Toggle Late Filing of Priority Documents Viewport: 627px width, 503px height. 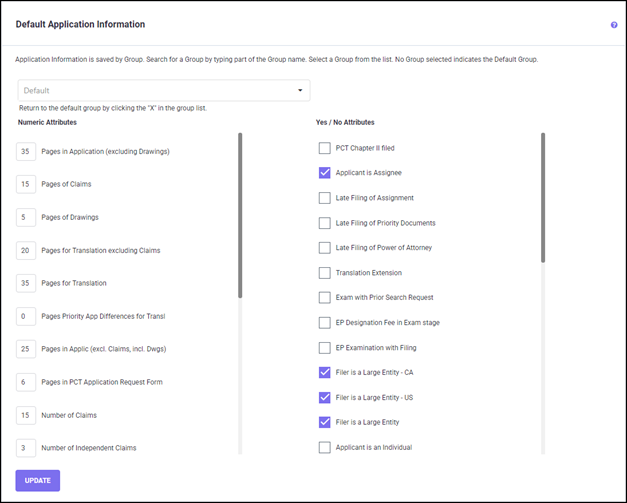point(324,223)
